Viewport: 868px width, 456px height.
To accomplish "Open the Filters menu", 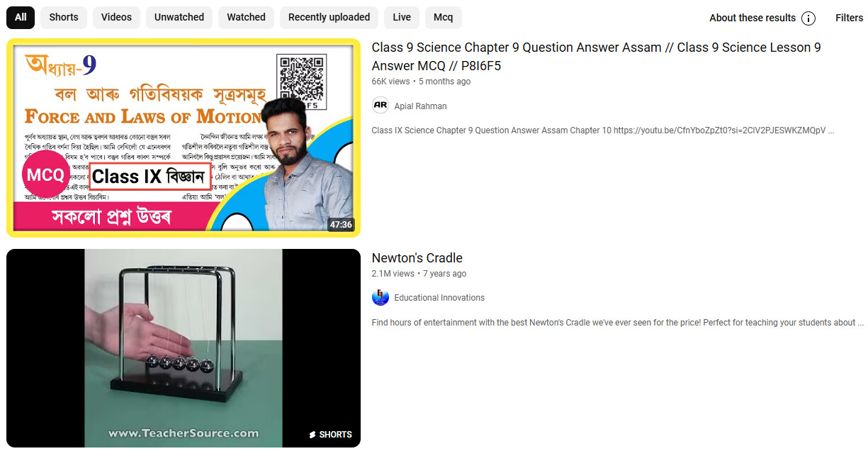I will [849, 18].
